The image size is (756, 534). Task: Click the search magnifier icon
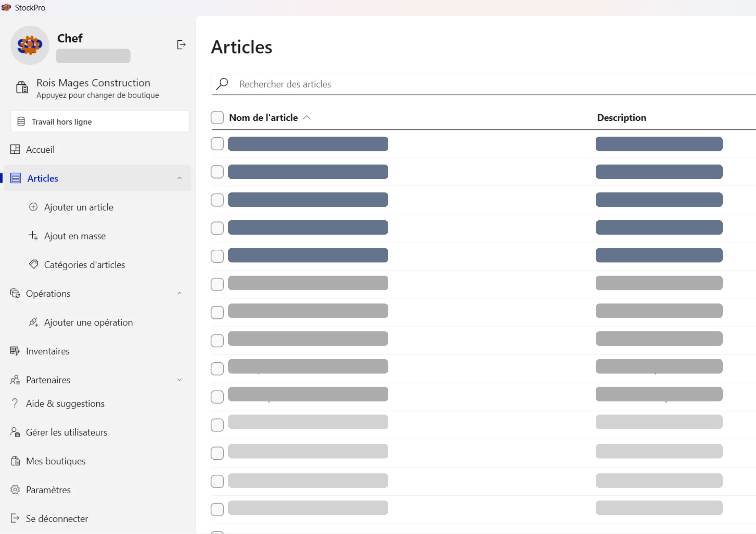click(x=222, y=84)
